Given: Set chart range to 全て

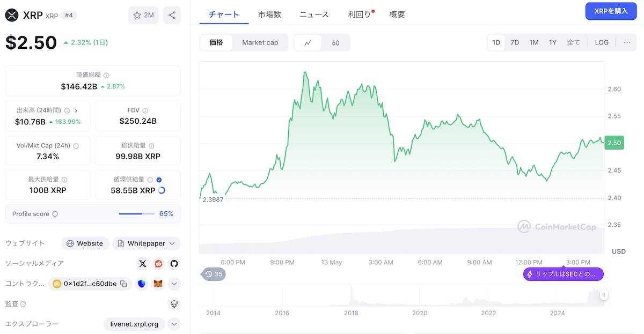Looking at the screenshot, I should [574, 42].
